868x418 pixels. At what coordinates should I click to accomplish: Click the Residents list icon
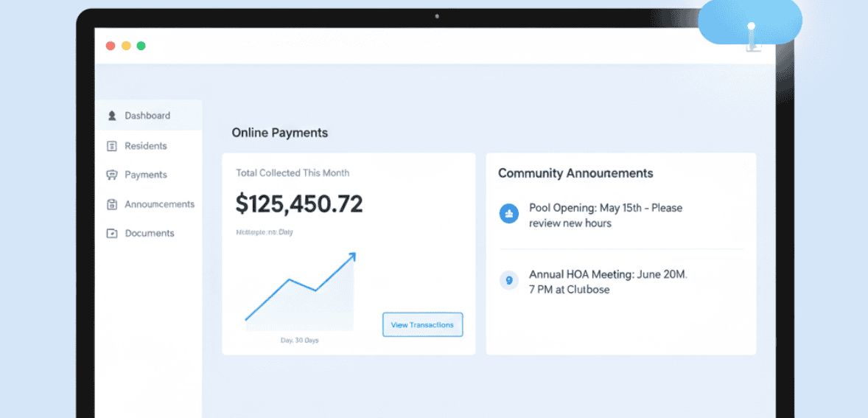[x=112, y=146]
